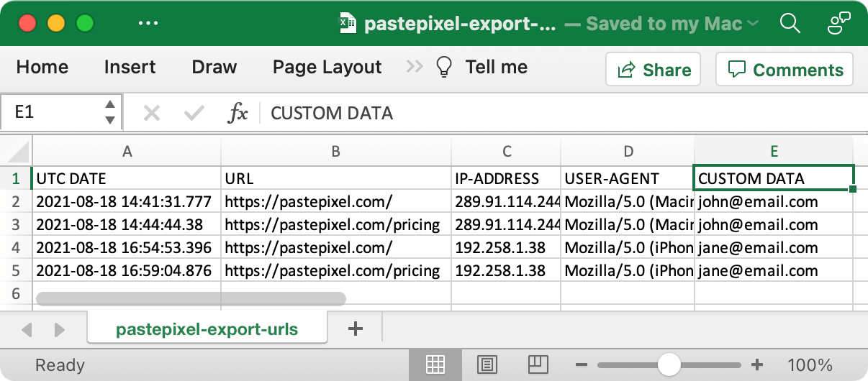
Task: Select cell 2021-08-18 14:41:31.777
Action: pyautogui.click(x=127, y=201)
